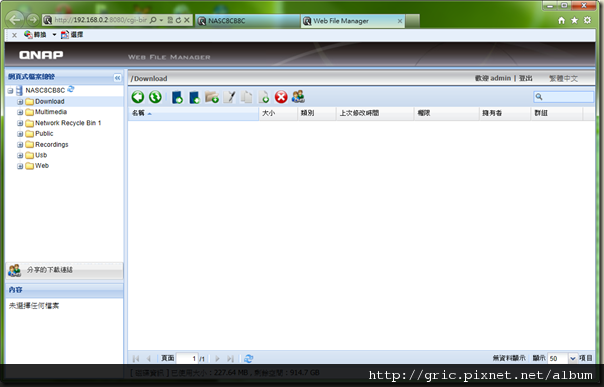This screenshot has width=604, height=387.
Task: Click the upload file toolbar icon
Action: pos(177,97)
